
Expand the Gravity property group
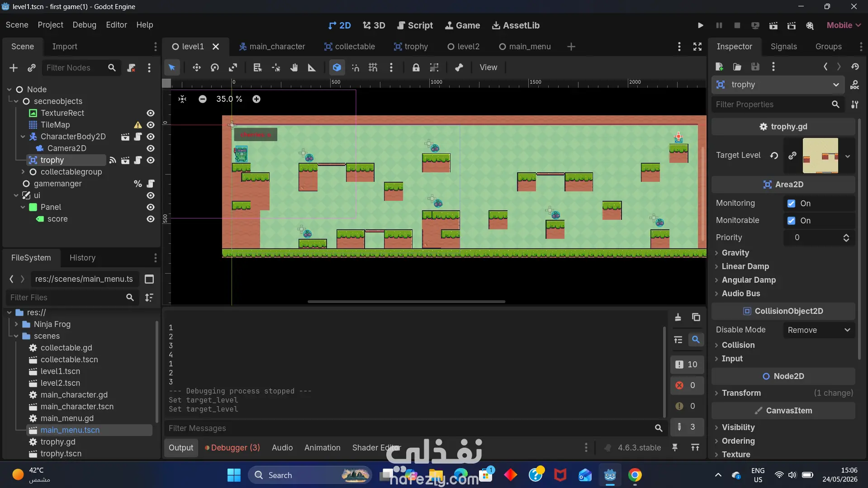pos(735,253)
